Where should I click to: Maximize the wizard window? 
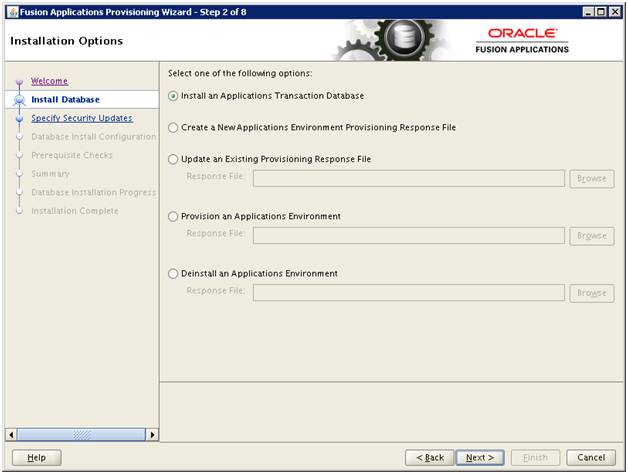coord(601,12)
